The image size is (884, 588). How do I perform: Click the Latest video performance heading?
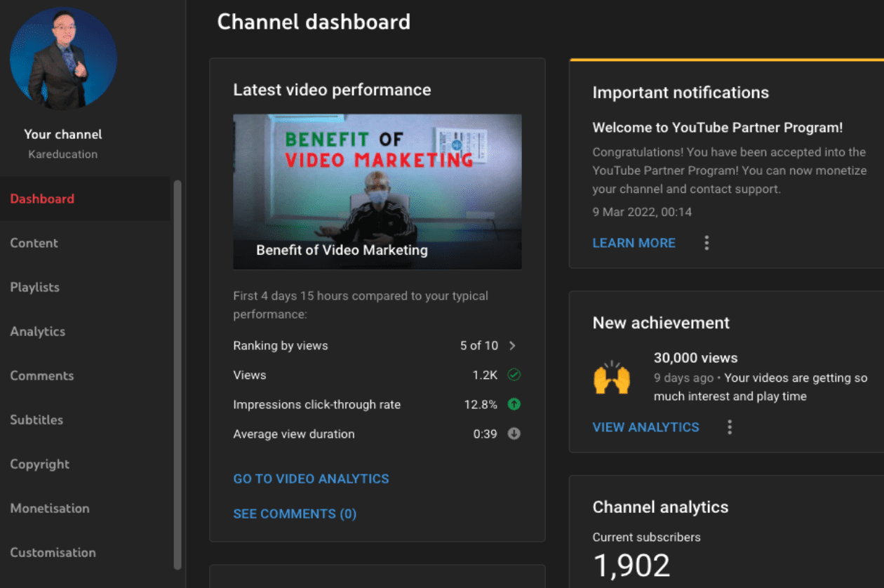pos(332,90)
